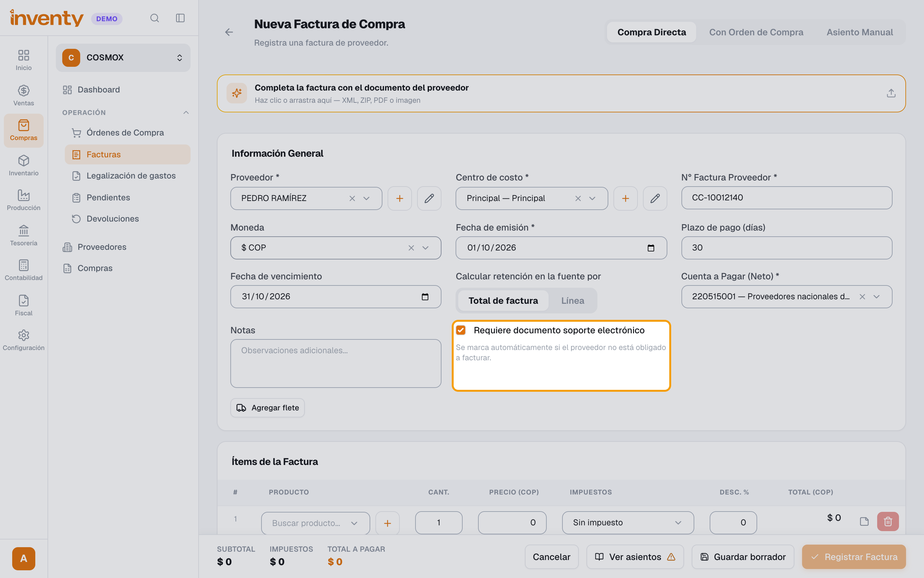Switch to Con Orden de Compra tab

tap(756, 32)
